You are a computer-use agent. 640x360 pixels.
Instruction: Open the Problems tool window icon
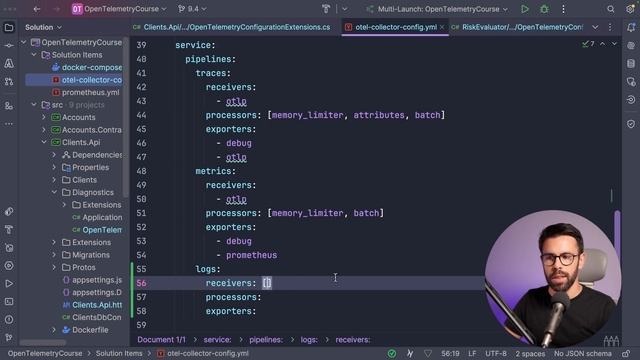click(9, 319)
